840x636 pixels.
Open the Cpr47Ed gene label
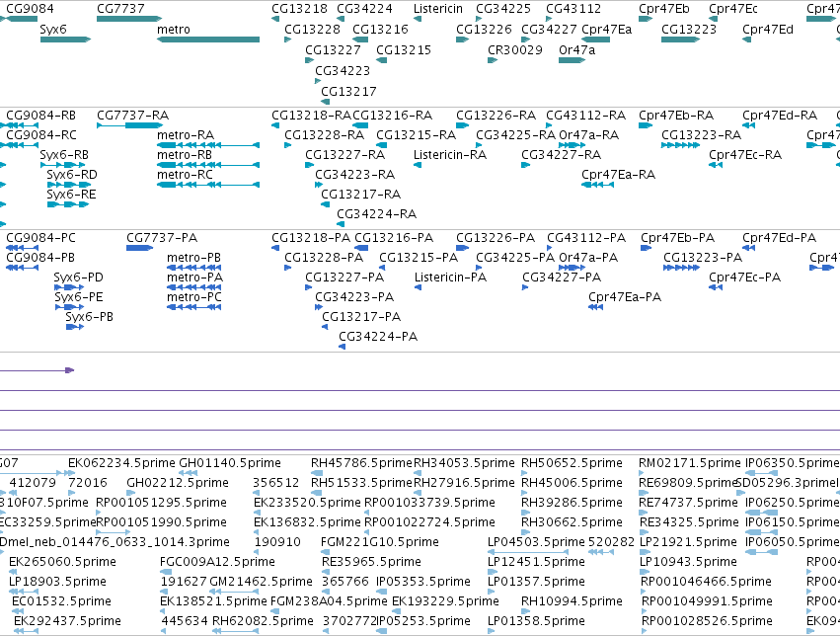coord(768,30)
